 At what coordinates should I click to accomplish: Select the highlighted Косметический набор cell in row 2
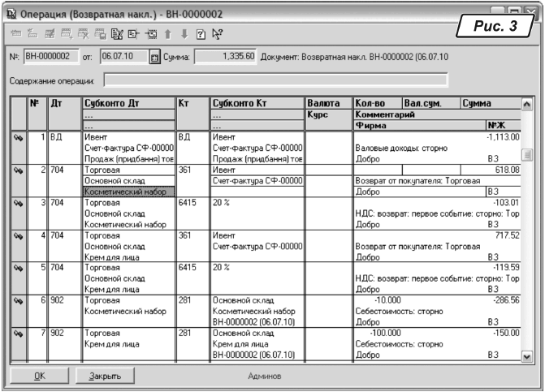128,192
